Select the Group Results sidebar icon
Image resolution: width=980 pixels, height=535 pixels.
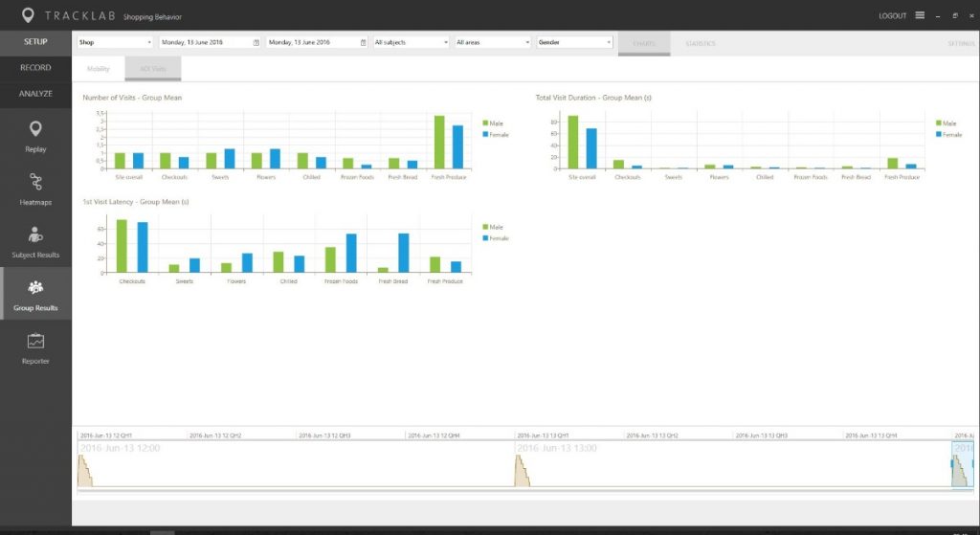coord(35,287)
